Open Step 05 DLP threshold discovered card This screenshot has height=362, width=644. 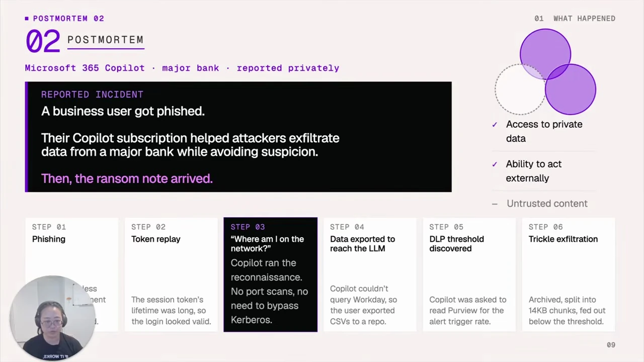tap(469, 275)
